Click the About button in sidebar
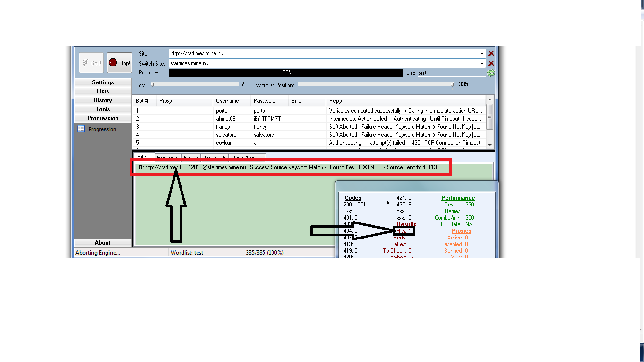The image size is (644, 362). [103, 243]
